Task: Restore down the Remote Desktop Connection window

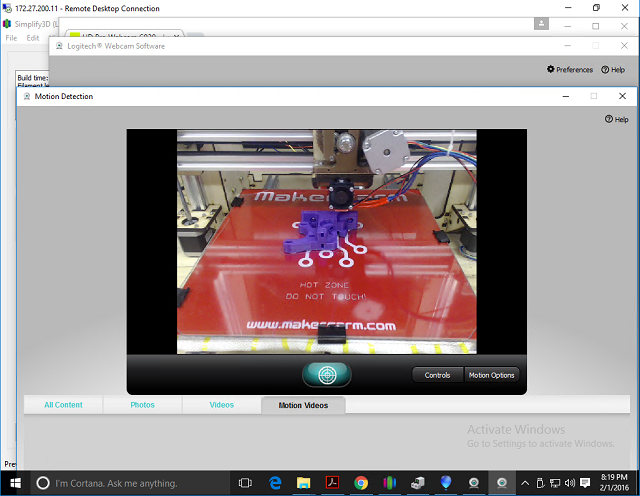Action: [596, 7]
